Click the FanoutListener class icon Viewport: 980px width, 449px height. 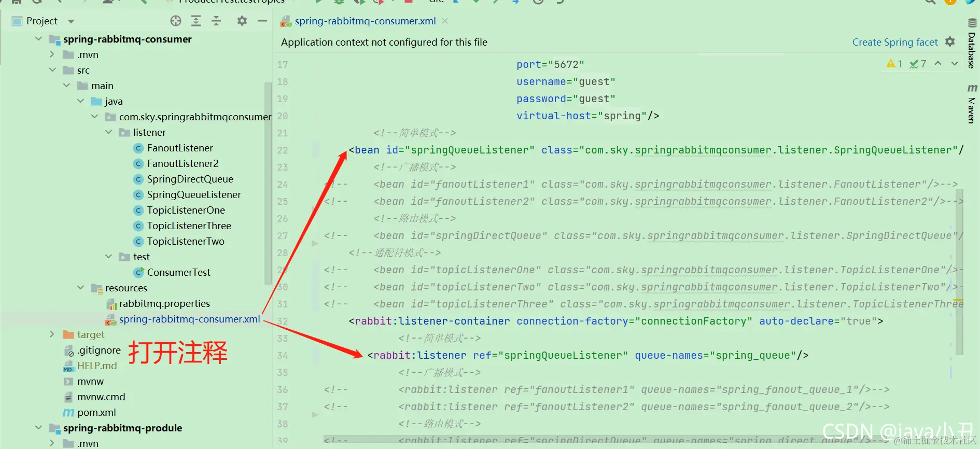tap(138, 148)
